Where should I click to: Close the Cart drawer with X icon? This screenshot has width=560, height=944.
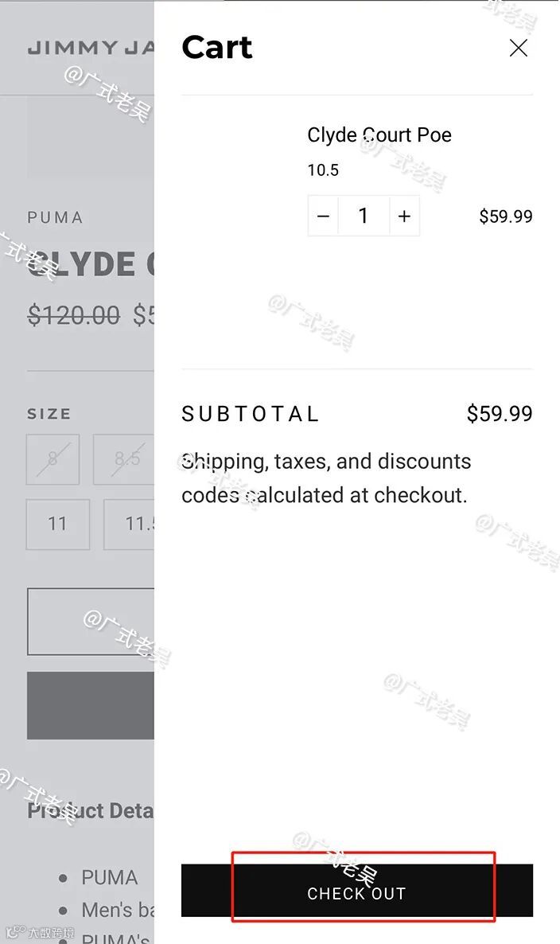(518, 49)
